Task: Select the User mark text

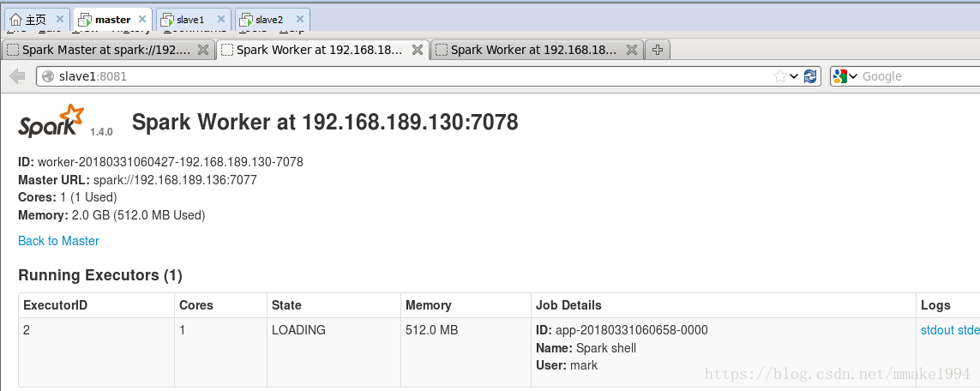Action: [567, 365]
